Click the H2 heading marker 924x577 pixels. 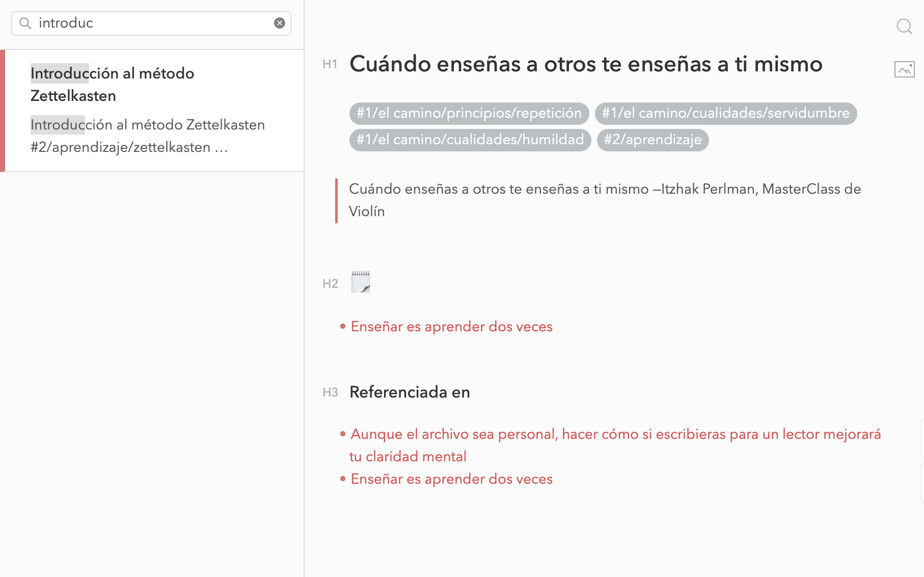330,284
